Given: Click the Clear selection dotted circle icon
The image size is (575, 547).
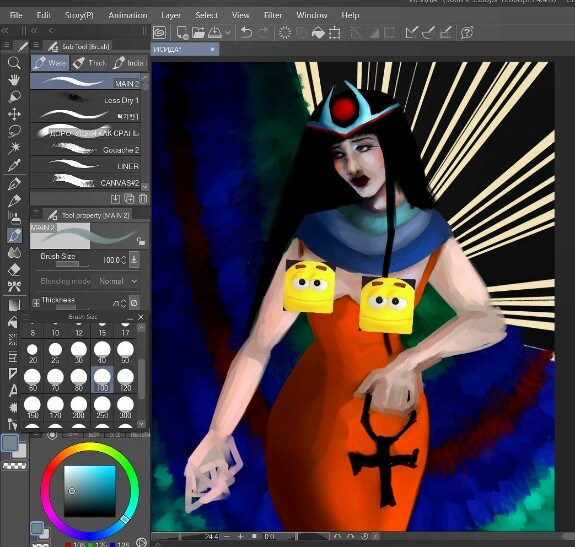Looking at the screenshot, I should (285, 33).
